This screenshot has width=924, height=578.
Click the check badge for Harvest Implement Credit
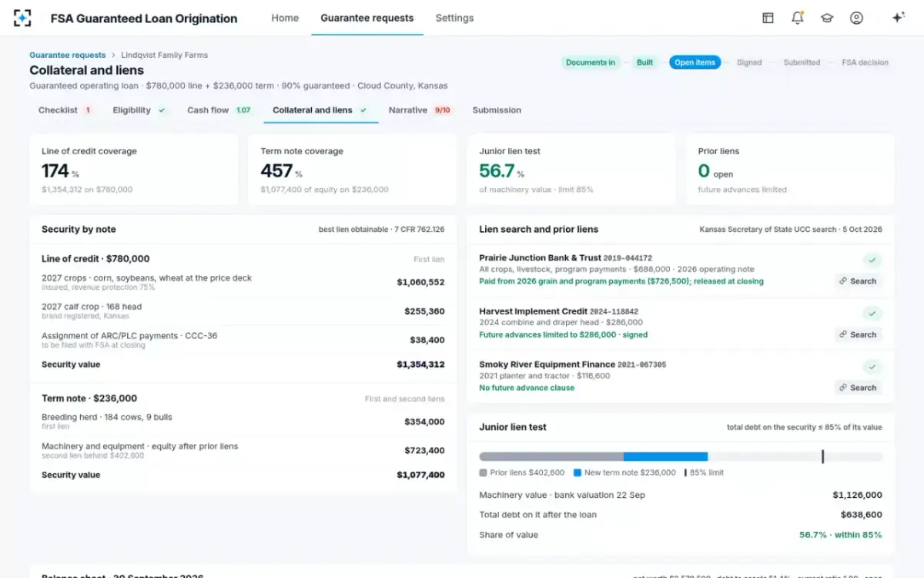coord(872,313)
